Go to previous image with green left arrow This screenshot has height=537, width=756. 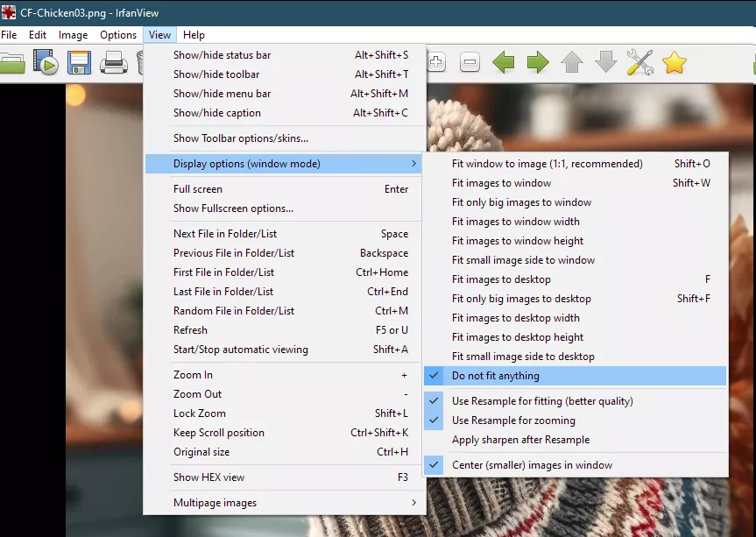[504, 62]
